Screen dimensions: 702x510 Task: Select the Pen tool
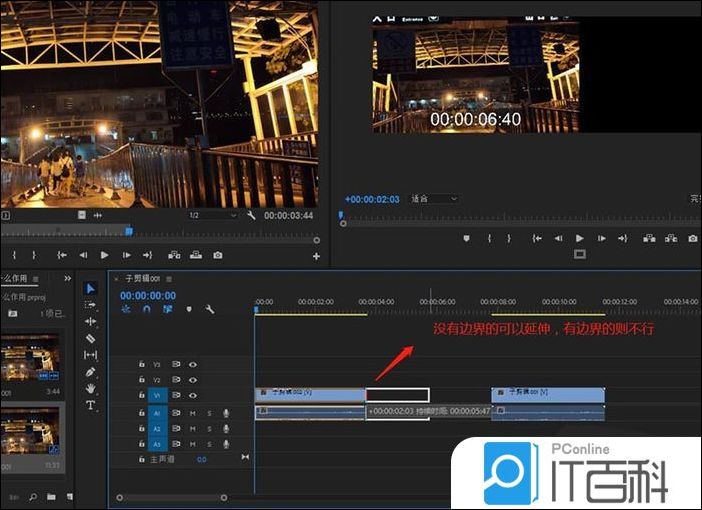[x=91, y=372]
